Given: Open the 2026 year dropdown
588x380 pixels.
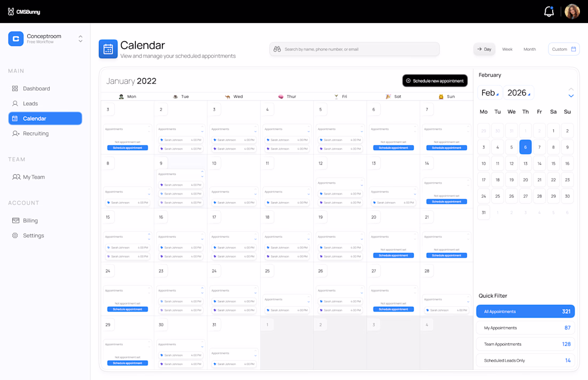Looking at the screenshot, I should click(x=519, y=92).
